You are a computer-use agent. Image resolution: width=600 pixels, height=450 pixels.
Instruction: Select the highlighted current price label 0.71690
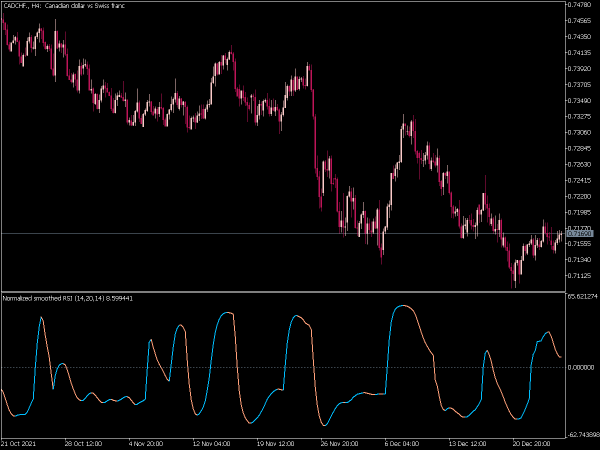[x=580, y=233]
